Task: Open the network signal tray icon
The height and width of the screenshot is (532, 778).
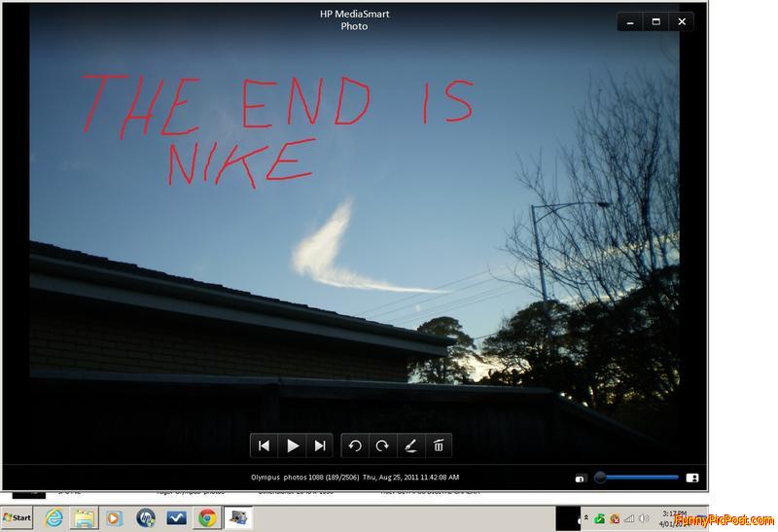Action: (x=628, y=518)
